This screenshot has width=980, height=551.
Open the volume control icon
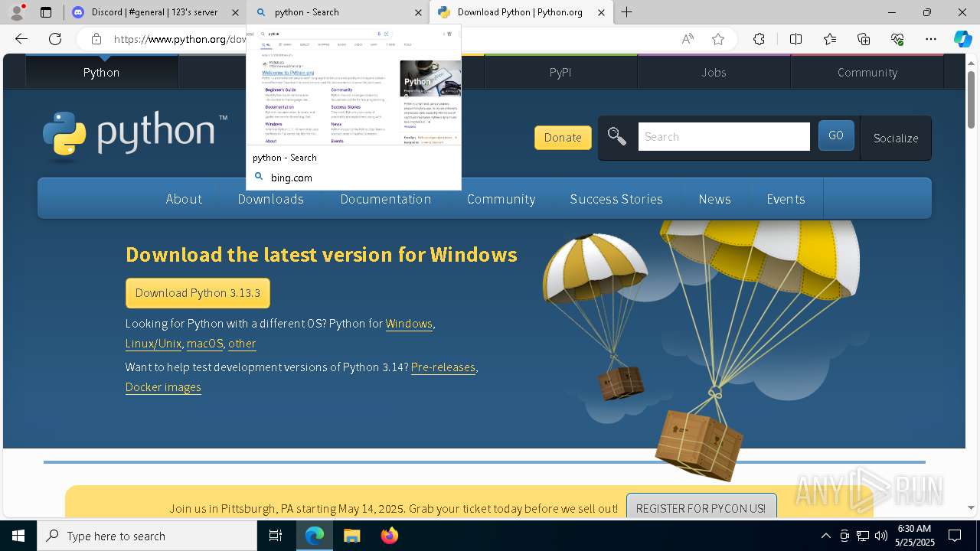[x=881, y=536]
